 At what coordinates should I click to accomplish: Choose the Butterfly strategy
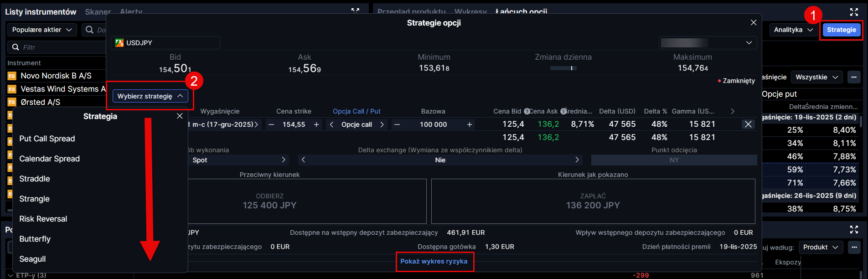point(35,239)
